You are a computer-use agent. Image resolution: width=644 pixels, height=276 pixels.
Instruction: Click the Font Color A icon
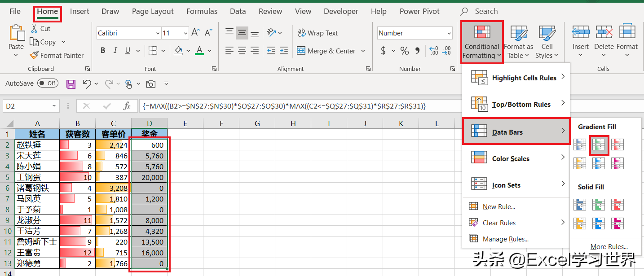(x=200, y=51)
